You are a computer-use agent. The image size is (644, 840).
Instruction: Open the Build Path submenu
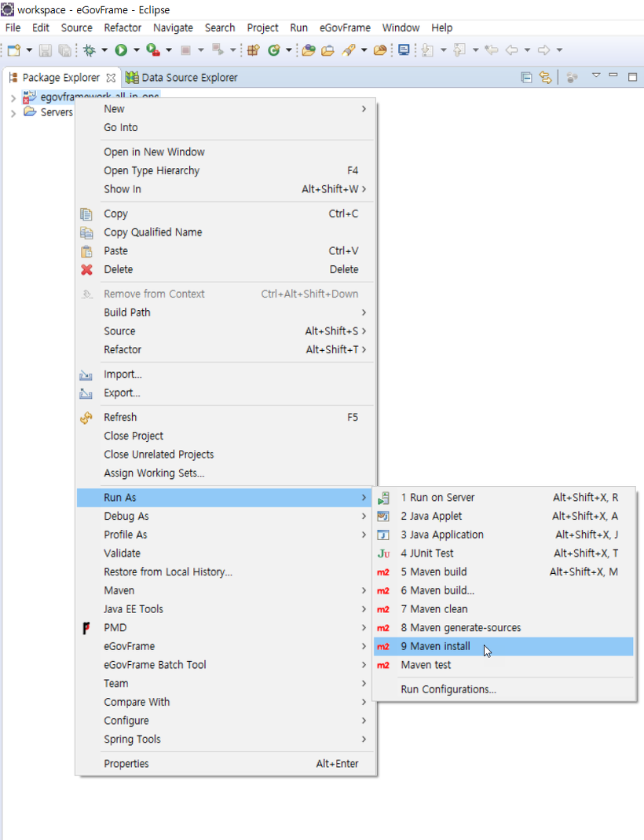pyautogui.click(x=226, y=312)
